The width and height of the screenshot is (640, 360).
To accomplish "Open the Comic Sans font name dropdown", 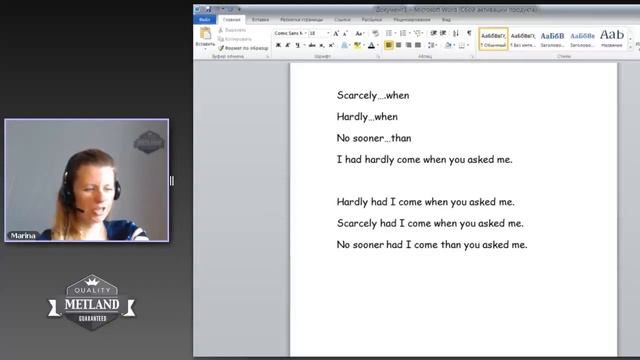I will tap(305, 33).
